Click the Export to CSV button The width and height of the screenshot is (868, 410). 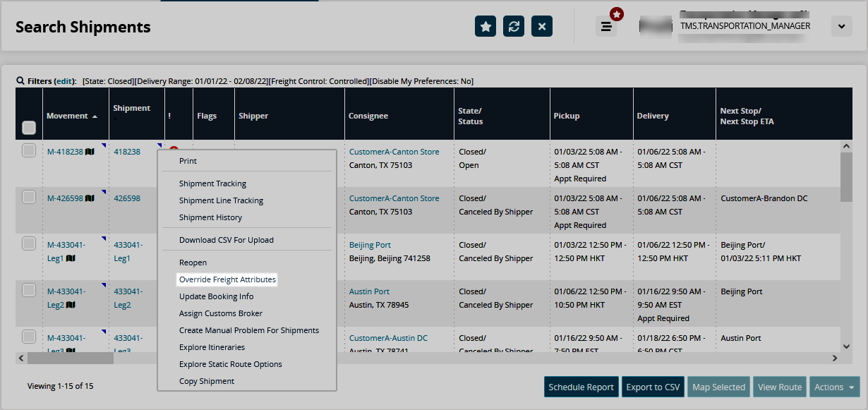point(653,387)
